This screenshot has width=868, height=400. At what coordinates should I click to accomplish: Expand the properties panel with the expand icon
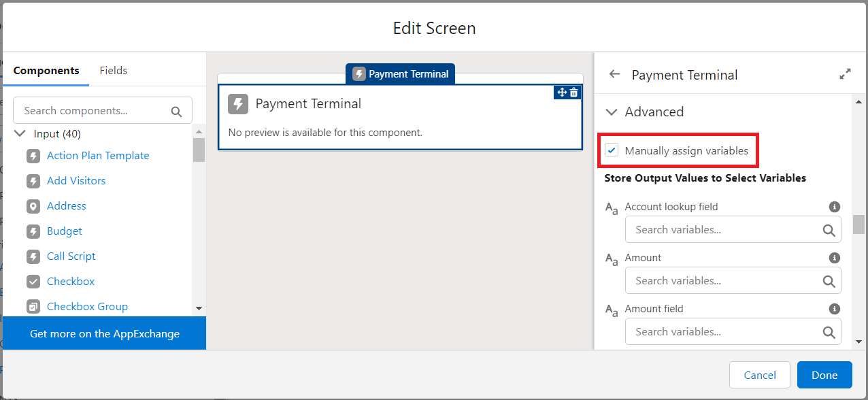[845, 74]
